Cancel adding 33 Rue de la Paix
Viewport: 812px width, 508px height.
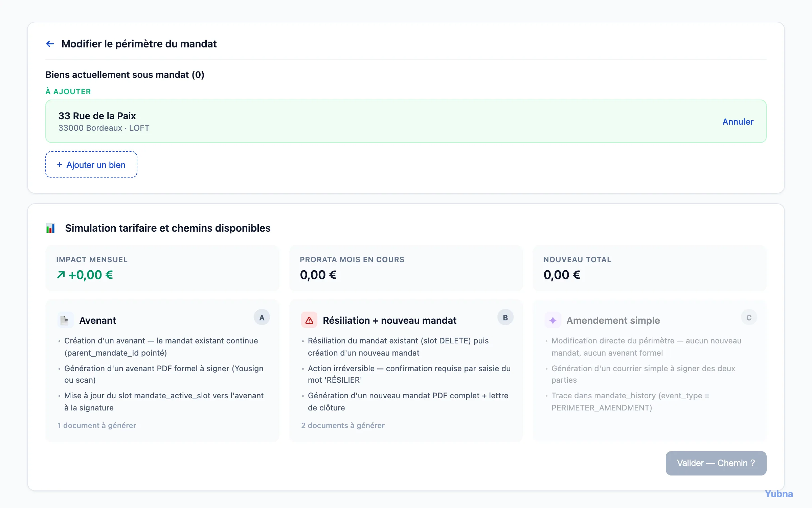[x=738, y=122]
